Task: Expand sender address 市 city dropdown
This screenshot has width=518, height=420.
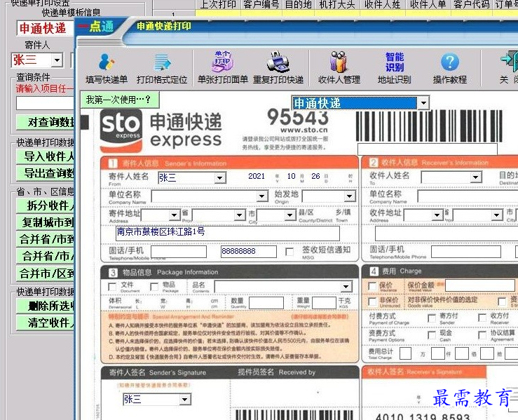Action: (x=240, y=215)
